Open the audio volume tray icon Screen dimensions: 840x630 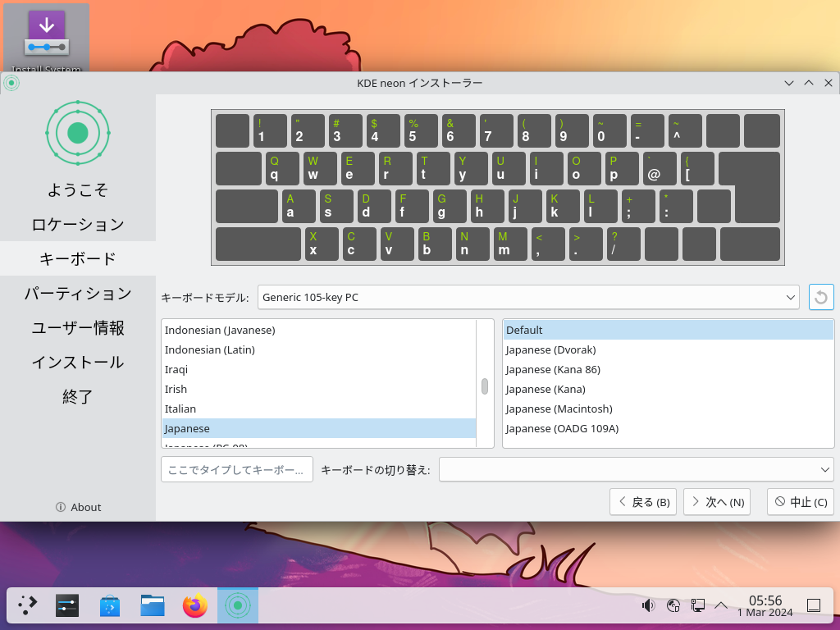click(648, 605)
